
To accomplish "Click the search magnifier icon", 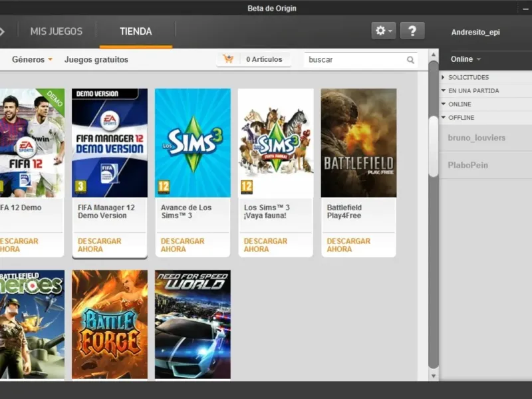I will [410, 60].
